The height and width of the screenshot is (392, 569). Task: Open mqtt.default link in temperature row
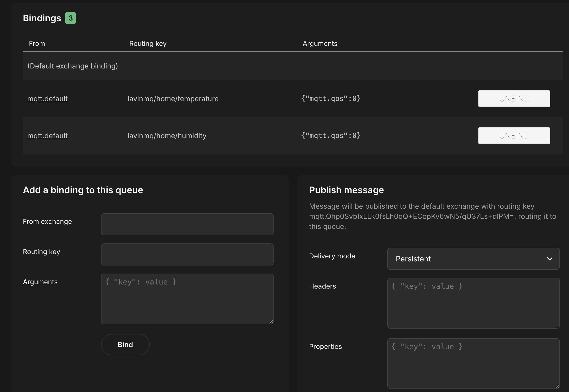tap(47, 99)
